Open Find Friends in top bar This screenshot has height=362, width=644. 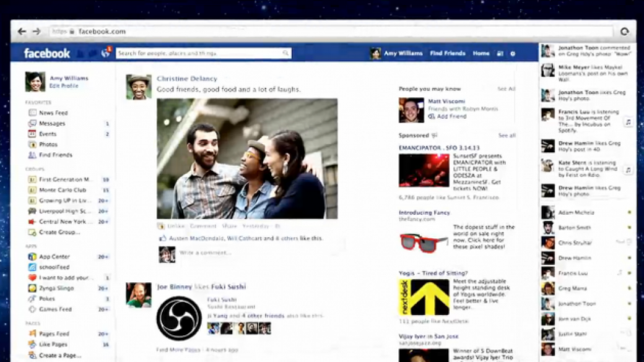[447, 53]
